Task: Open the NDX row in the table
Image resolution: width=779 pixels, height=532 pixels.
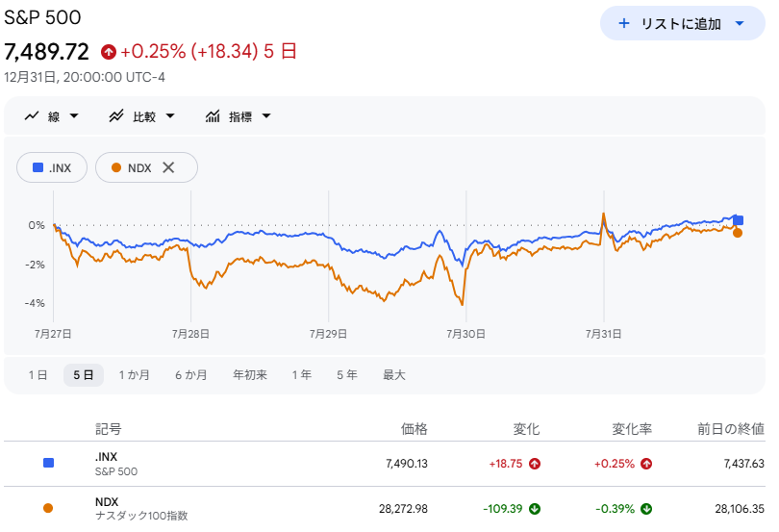Action: coord(385,509)
